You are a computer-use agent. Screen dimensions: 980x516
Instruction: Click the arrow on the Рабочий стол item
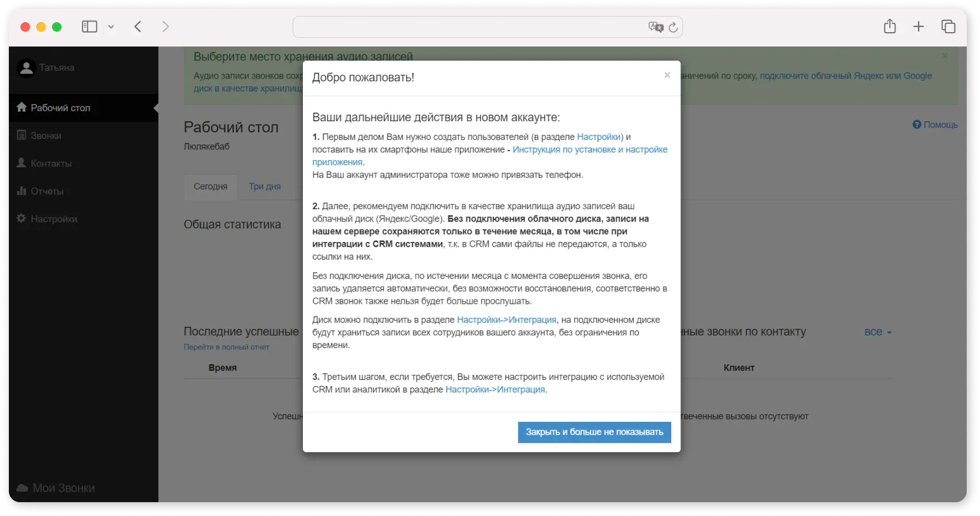click(154, 107)
